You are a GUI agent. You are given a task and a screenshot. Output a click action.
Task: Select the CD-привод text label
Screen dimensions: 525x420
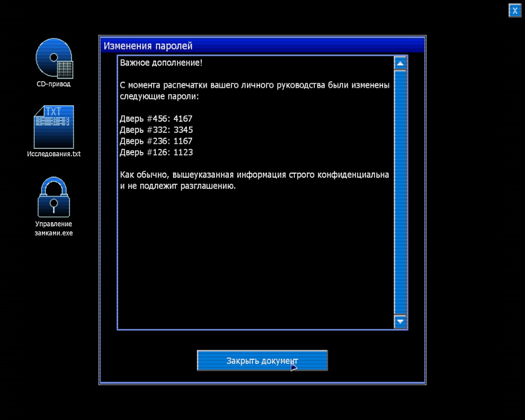(x=54, y=84)
